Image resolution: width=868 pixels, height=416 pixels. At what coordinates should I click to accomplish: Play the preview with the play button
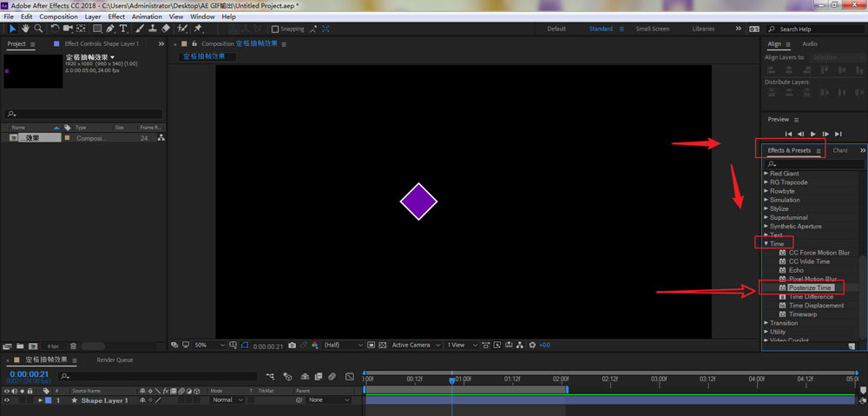(812, 134)
